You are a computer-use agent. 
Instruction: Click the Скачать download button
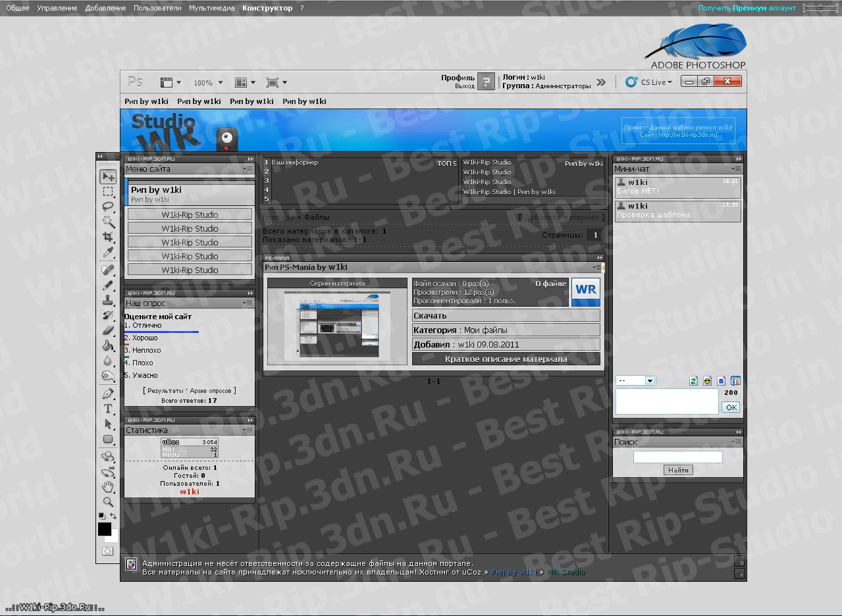click(x=506, y=316)
